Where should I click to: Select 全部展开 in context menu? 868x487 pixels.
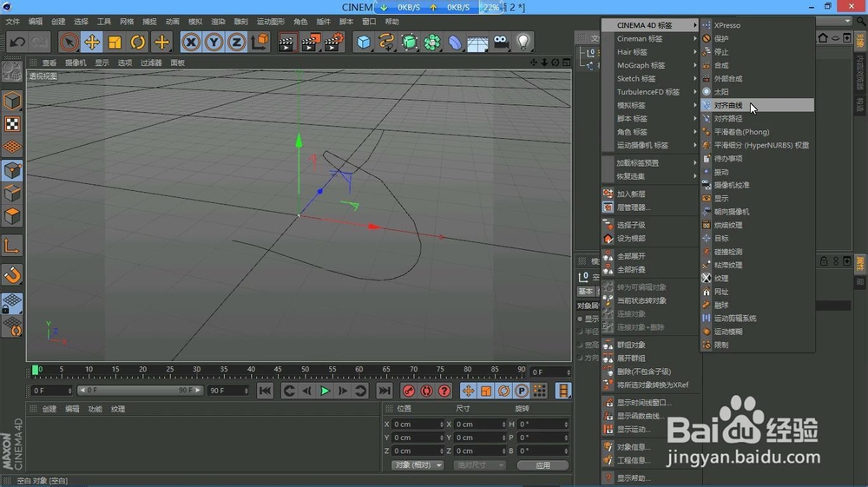click(x=650, y=256)
